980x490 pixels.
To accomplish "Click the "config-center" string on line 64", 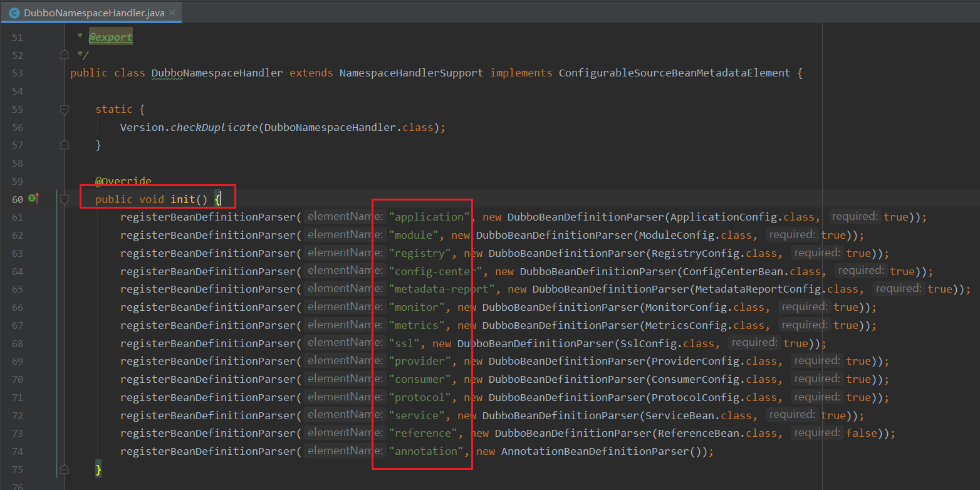I will [x=435, y=271].
